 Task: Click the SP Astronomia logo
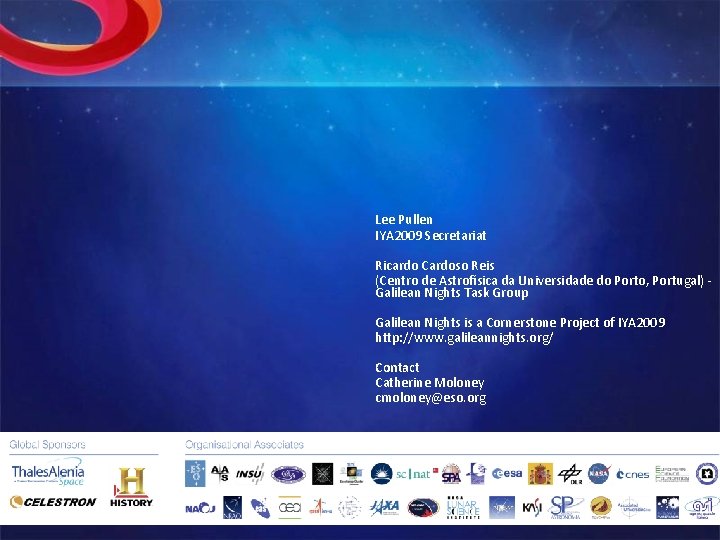point(567,507)
